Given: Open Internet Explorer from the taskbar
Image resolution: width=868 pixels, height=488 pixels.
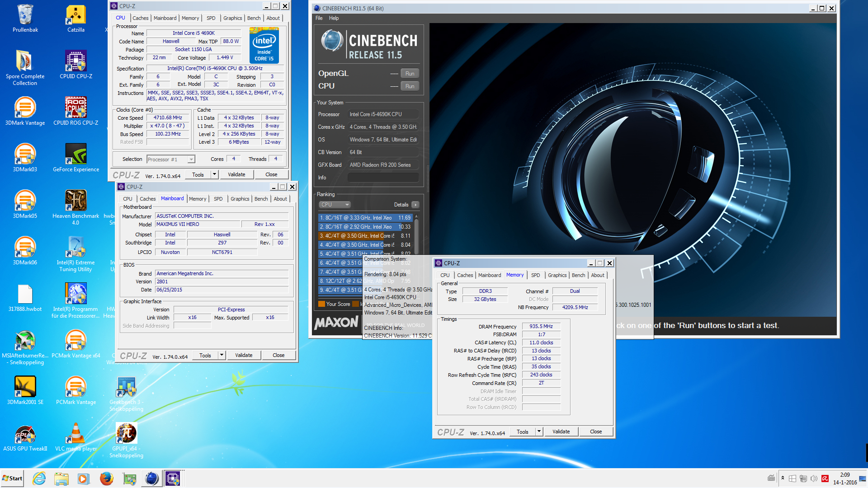Looking at the screenshot, I should pyautogui.click(x=39, y=479).
